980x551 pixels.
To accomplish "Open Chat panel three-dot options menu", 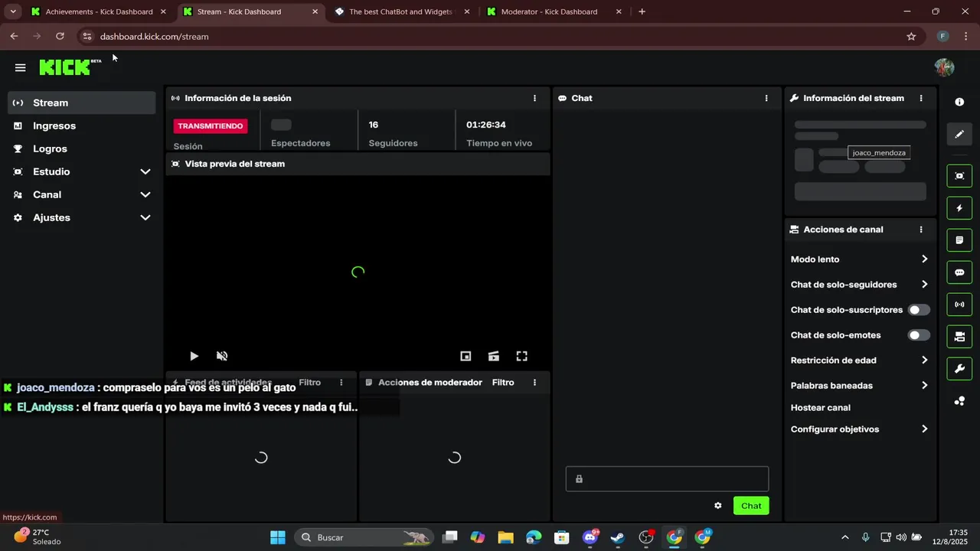I will (766, 98).
